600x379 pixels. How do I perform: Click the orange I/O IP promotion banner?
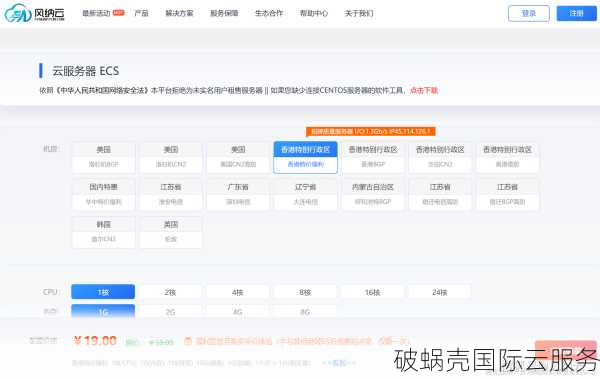coord(371,131)
